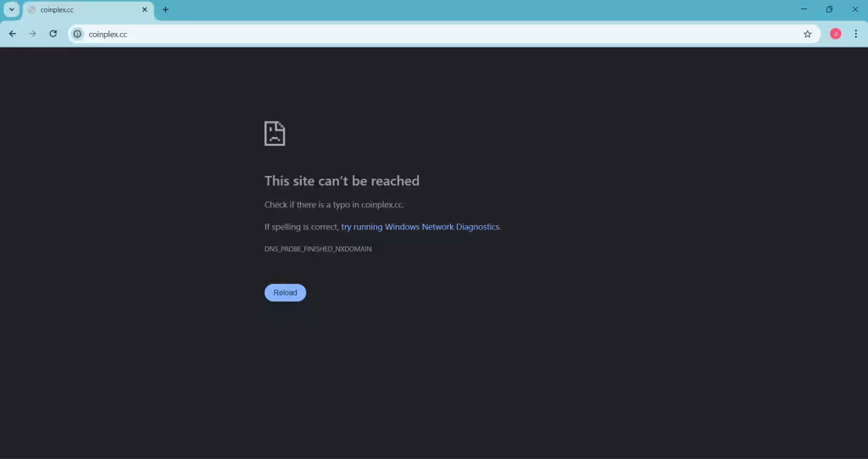Open the new tab plus button

(x=165, y=9)
